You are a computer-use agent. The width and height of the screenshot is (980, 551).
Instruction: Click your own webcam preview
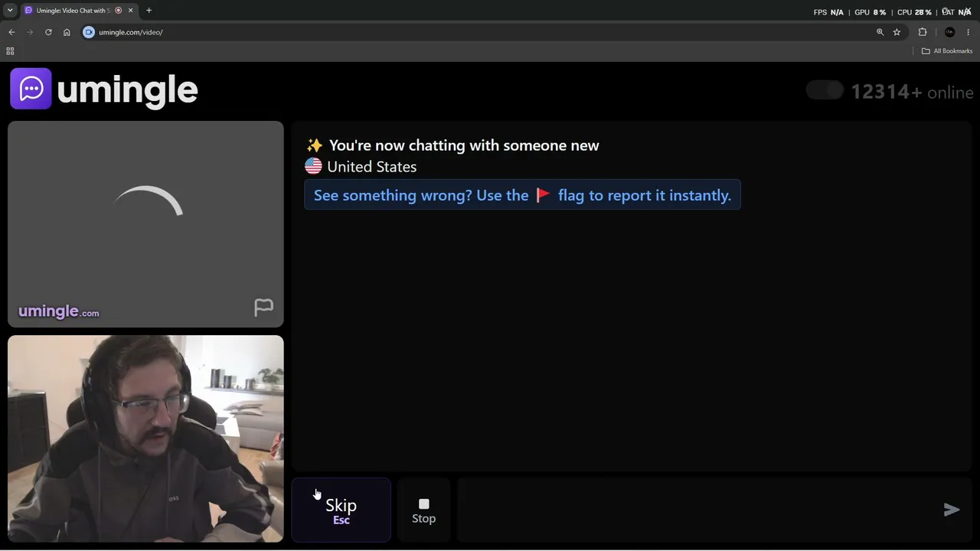(x=145, y=439)
